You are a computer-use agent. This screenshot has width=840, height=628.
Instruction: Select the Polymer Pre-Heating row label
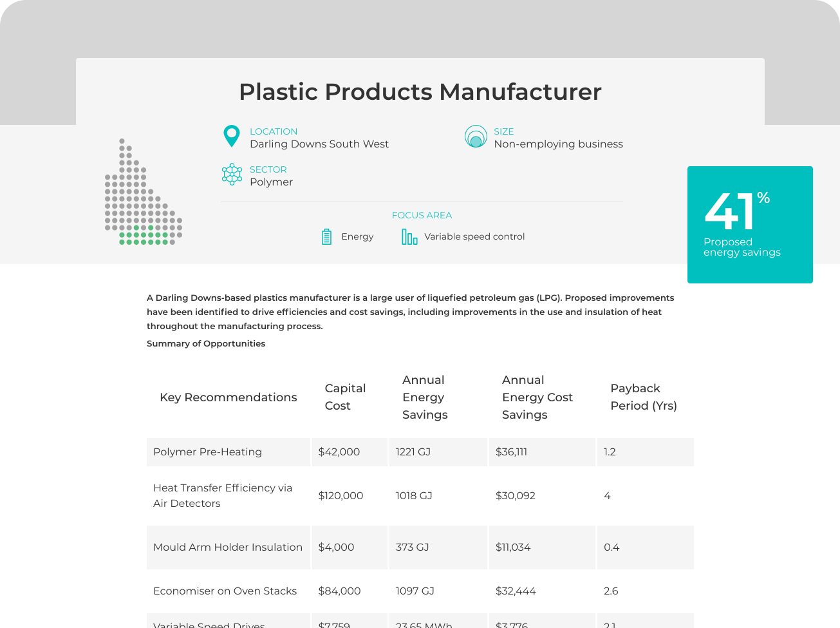(x=207, y=452)
